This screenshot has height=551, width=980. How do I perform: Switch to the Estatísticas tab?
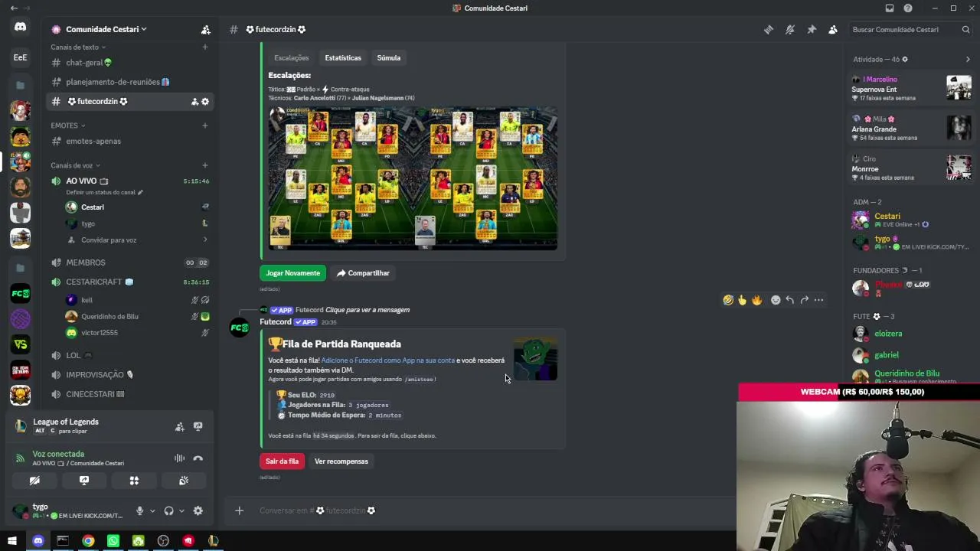(x=343, y=58)
